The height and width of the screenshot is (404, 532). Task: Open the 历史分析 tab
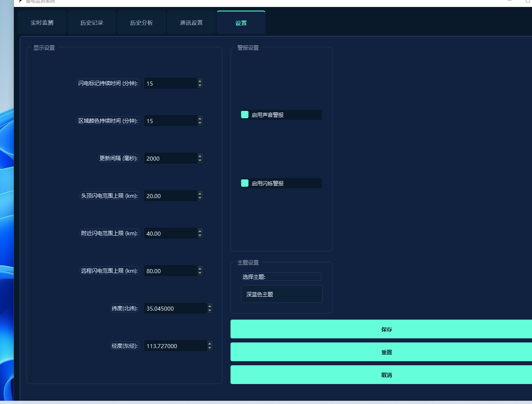coord(142,22)
